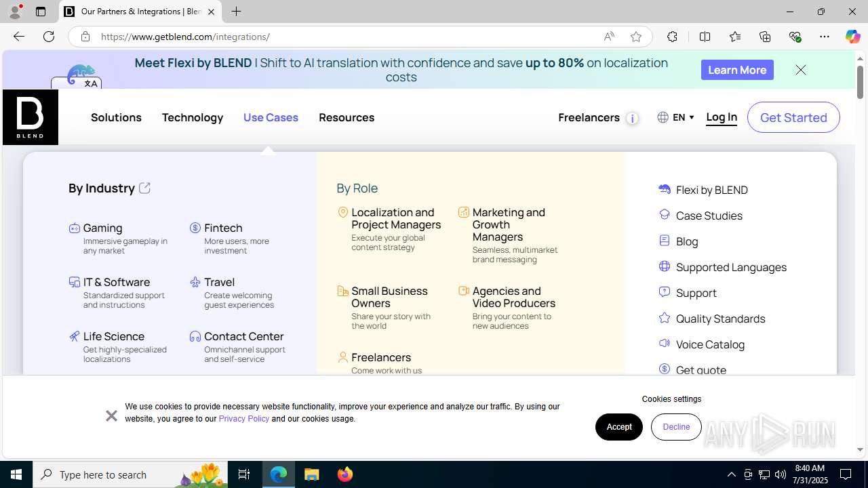This screenshot has width=868, height=488.
Task: Click the Blog document icon
Action: 665,241
